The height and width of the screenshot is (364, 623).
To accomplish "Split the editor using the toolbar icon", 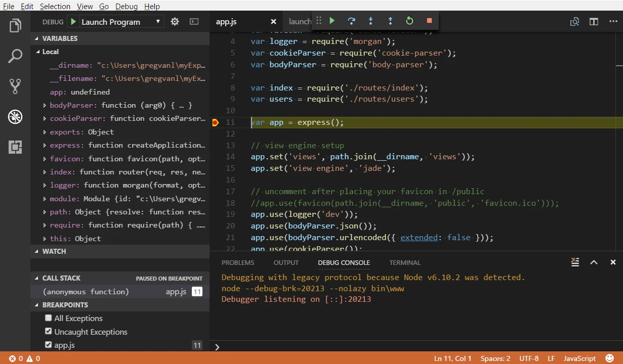I will tap(593, 22).
